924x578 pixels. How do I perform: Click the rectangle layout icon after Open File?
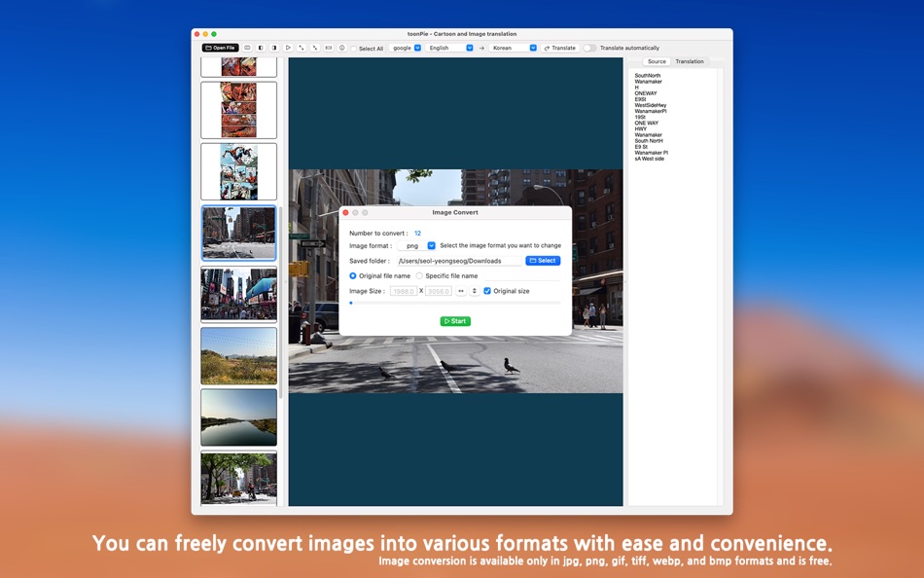[247, 48]
